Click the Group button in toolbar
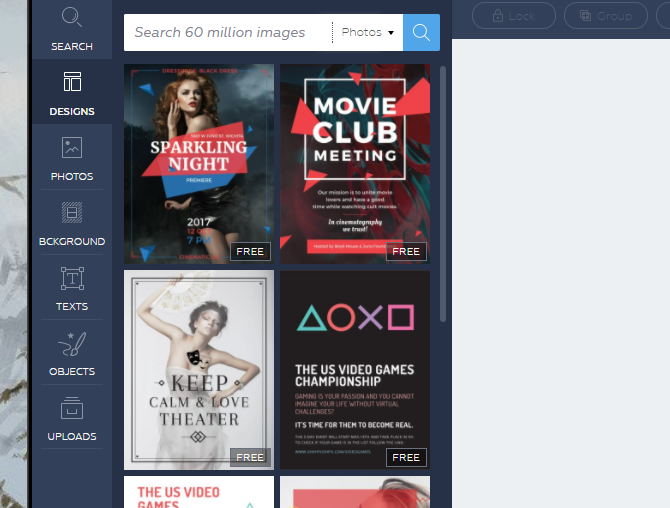The image size is (670, 508). tap(606, 16)
